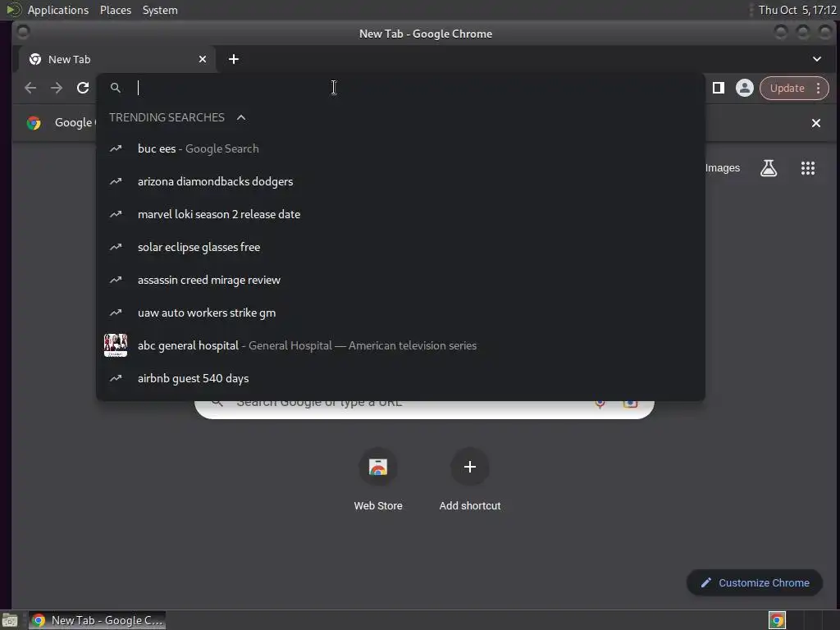Screen dimensions: 840x630
Task: Select 'abc general hospital' suggestion
Action: tap(400, 345)
